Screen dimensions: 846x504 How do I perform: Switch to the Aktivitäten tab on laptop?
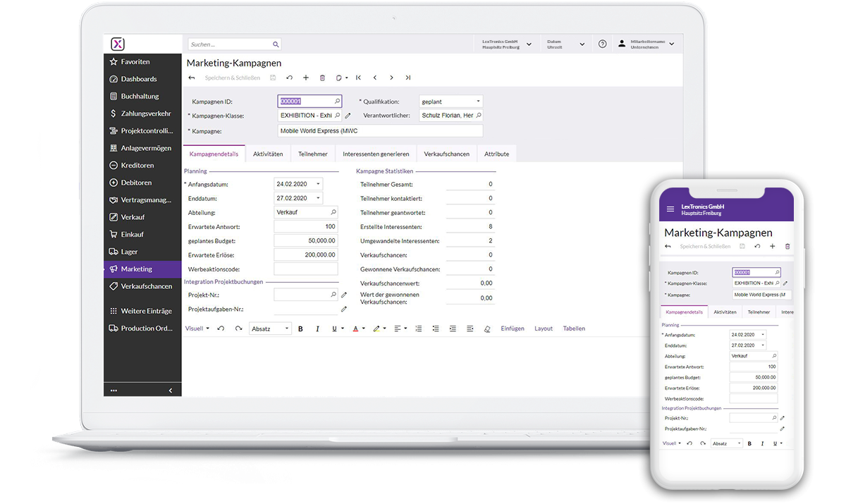pyautogui.click(x=268, y=154)
